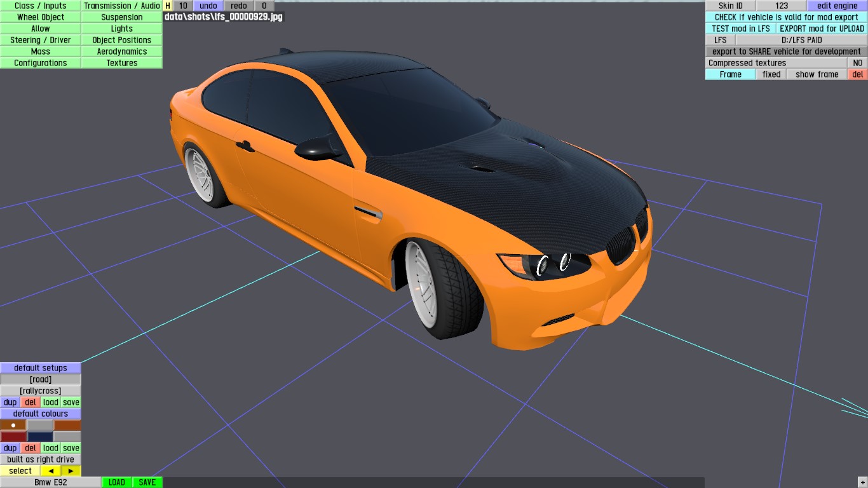Select the colour swatch with white dot
The image size is (868, 488).
coord(13,425)
